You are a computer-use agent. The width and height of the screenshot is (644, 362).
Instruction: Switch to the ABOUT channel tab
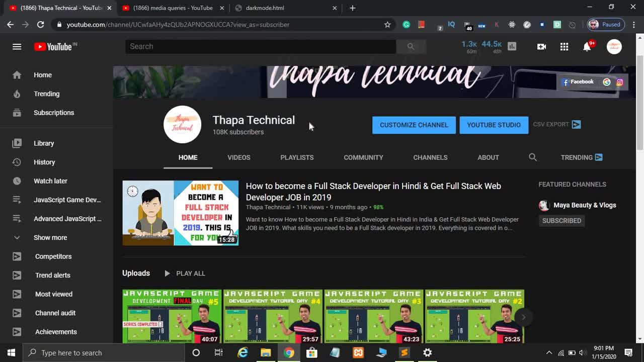[488, 157]
